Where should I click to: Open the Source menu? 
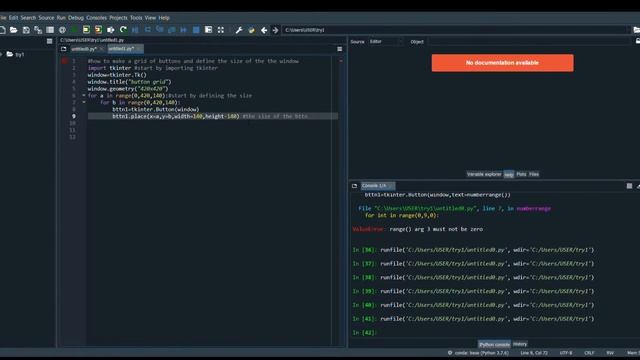46,18
